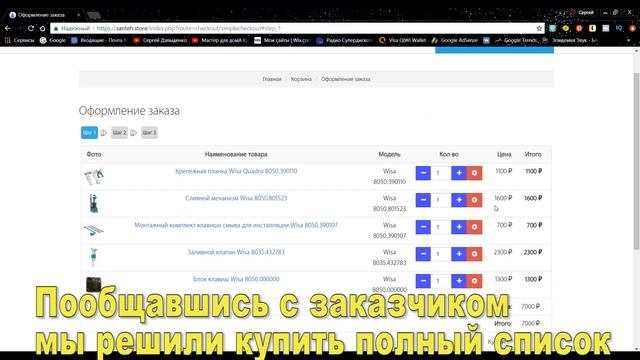Decrease quantity of Блок клавиш Wisa

pos(423,281)
